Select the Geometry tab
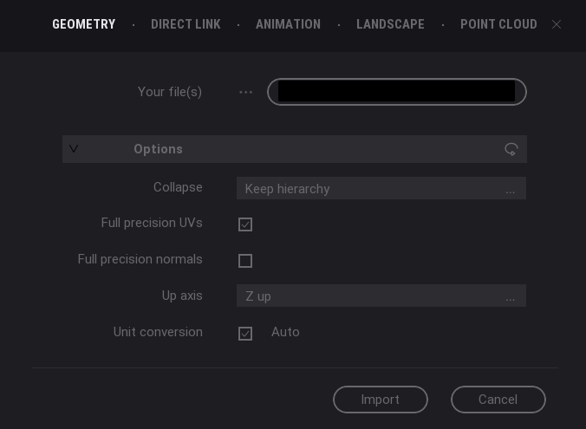This screenshot has width=586, height=429. pos(84,24)
